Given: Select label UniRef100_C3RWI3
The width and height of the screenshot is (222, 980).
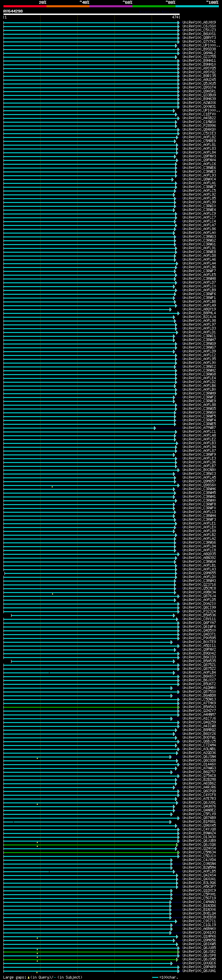Looking at the screenshot, I should coord(199,473).
